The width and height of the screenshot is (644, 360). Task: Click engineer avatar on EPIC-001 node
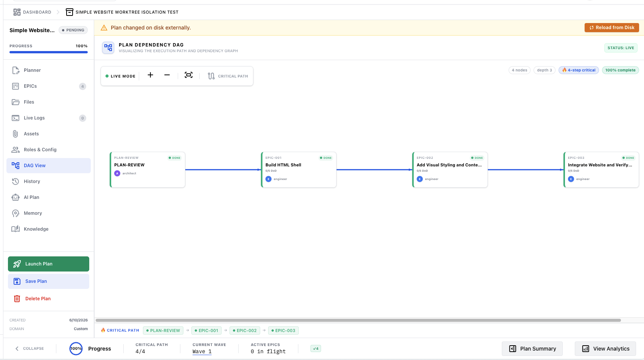[268, 179]
